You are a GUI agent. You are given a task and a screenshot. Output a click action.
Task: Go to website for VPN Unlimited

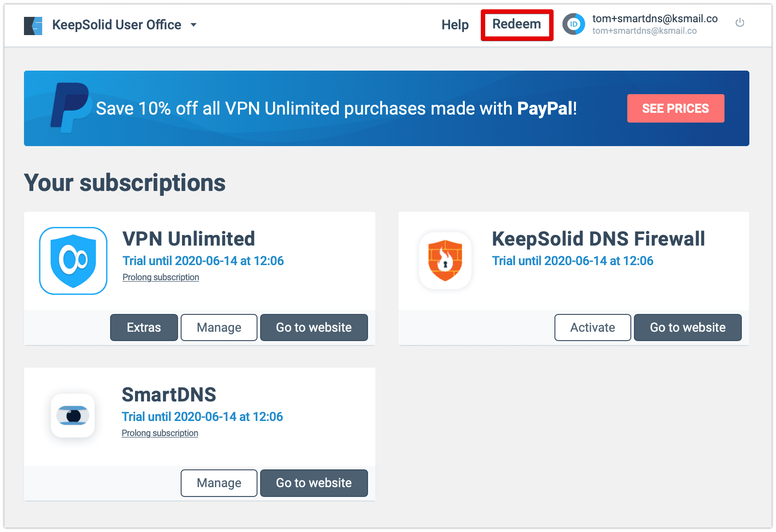pos(314,328)
